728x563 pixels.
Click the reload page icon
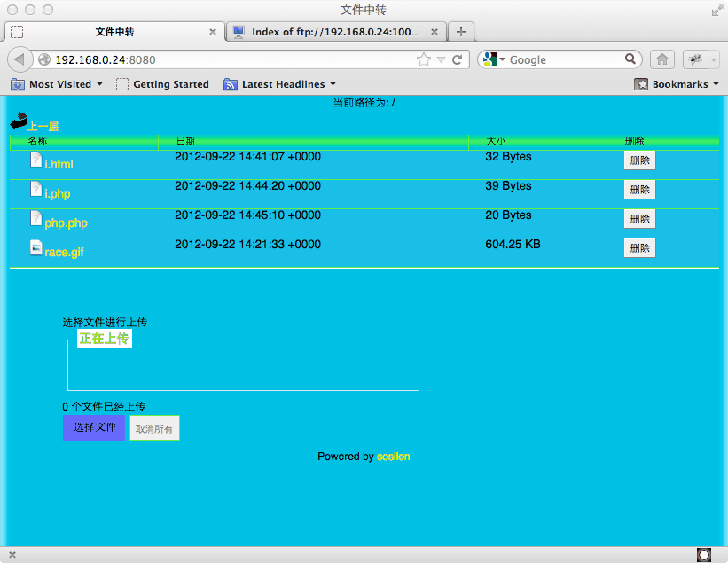coord(458,59)
